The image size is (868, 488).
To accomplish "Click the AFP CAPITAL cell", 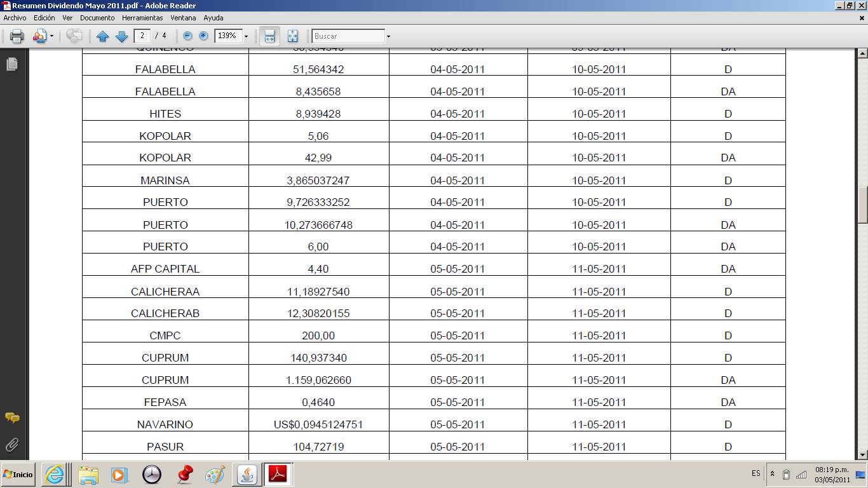I will pyautogui.click(x=165, y=269).
